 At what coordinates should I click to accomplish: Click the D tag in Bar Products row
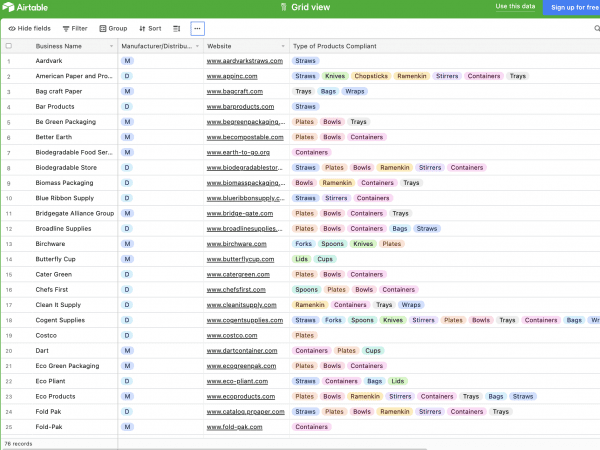tap(127, 107)
